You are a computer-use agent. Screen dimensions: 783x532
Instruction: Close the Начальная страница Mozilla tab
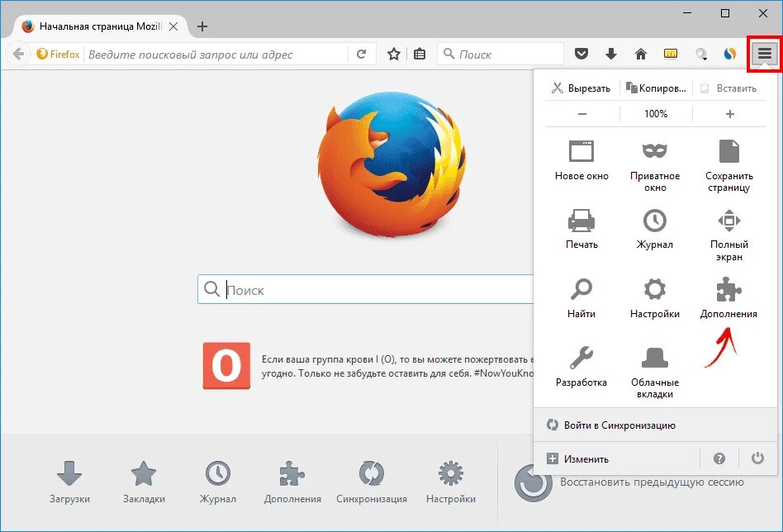coord(173,26)
